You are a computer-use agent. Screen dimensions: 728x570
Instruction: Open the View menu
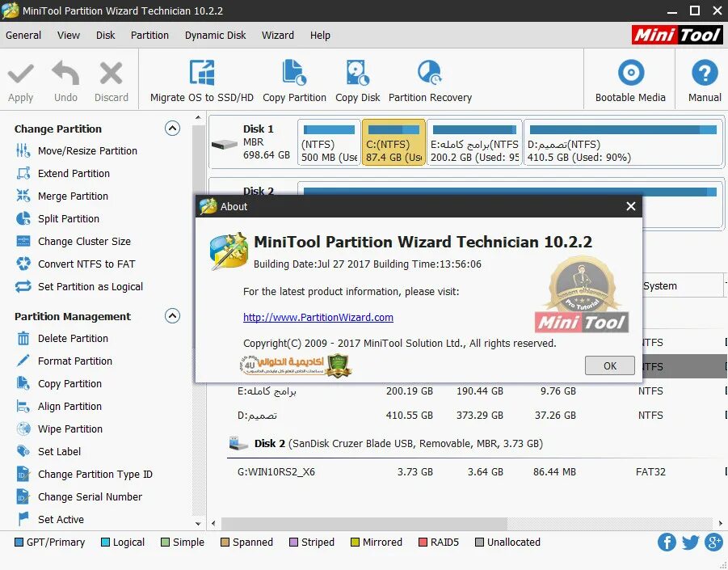69,36
